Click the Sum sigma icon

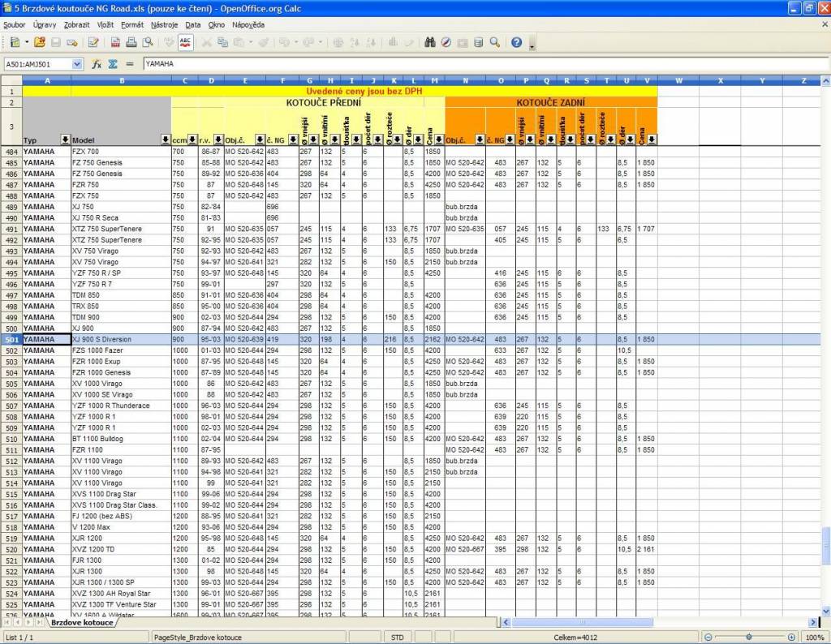113,63
